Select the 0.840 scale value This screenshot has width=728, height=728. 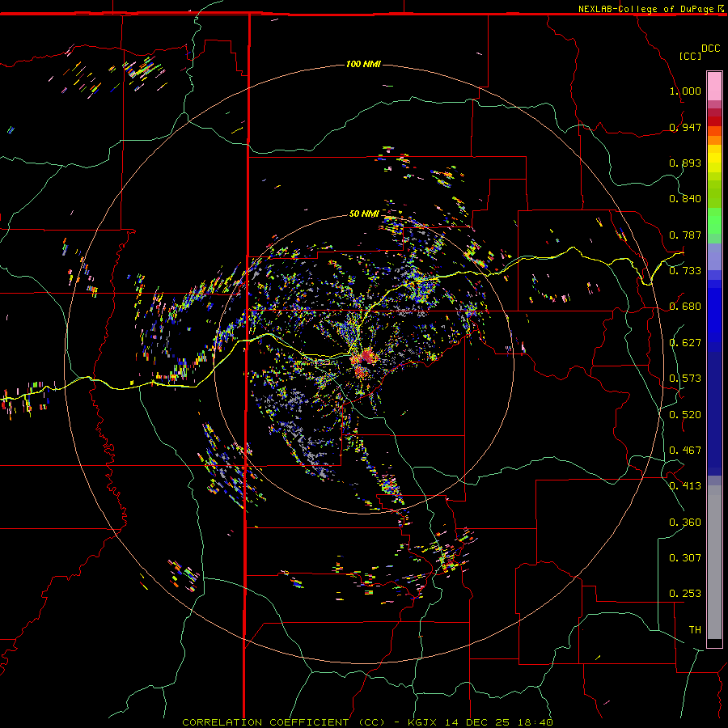(685, 199)
